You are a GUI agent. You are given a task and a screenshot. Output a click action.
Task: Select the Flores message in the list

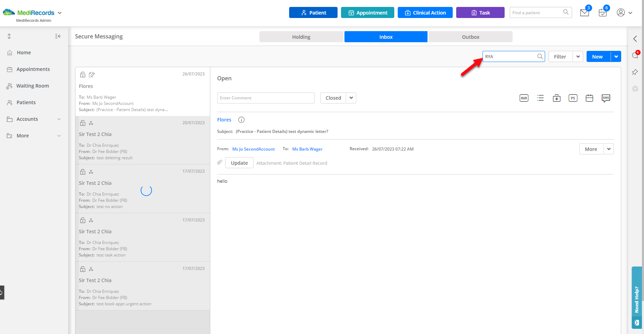142,92
